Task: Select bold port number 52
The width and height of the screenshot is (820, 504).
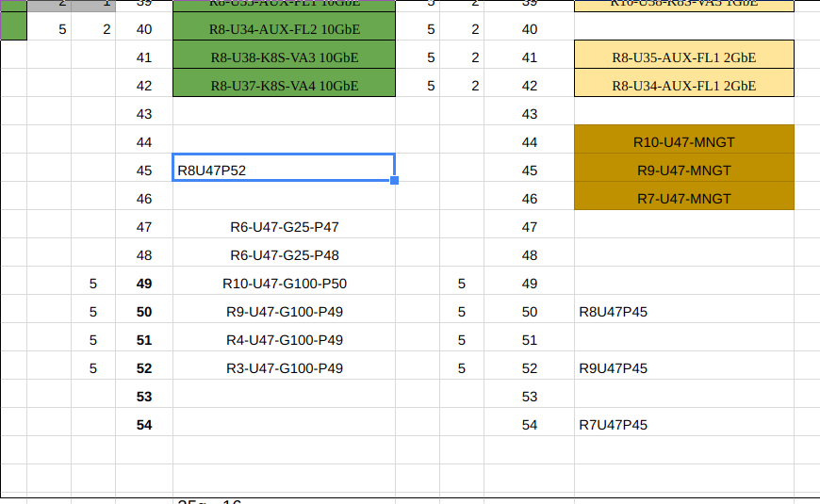Action: click(x=144, y=368)
